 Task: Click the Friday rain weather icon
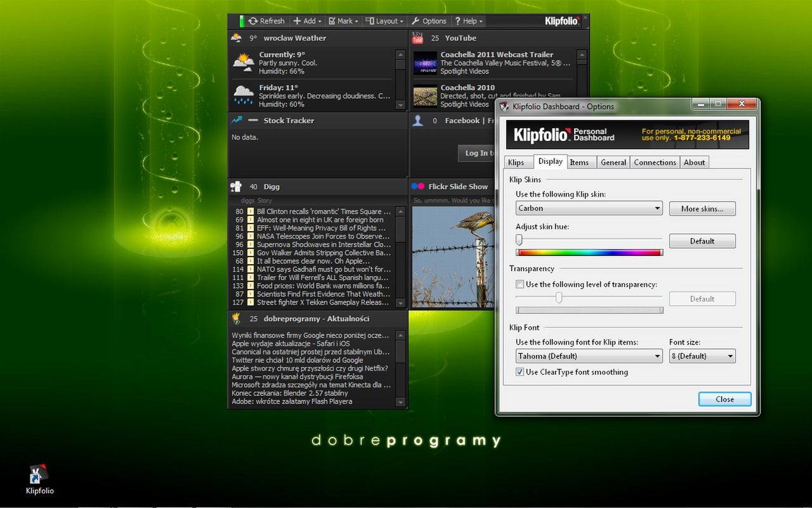click(x=244, y=95)
